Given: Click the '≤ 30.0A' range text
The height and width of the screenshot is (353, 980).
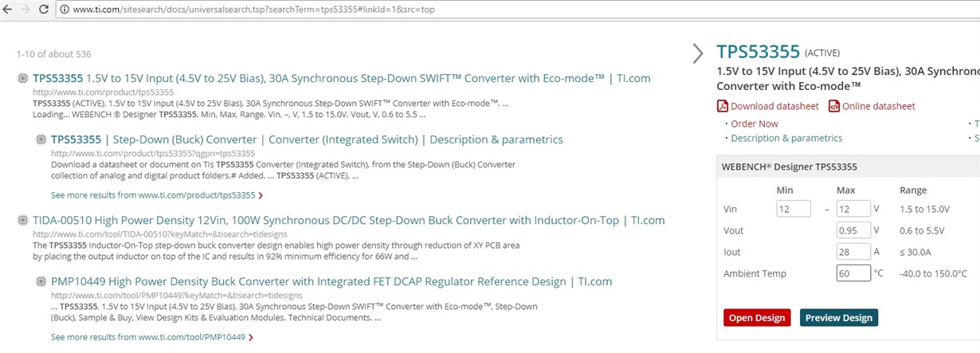Looking at the screenshot, I should coord(917,252).
